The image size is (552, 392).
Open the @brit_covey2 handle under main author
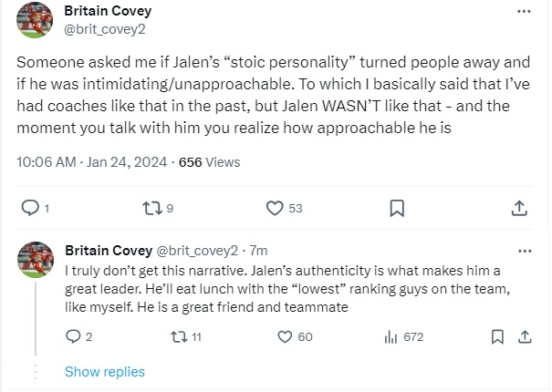(x=104, y=28)
